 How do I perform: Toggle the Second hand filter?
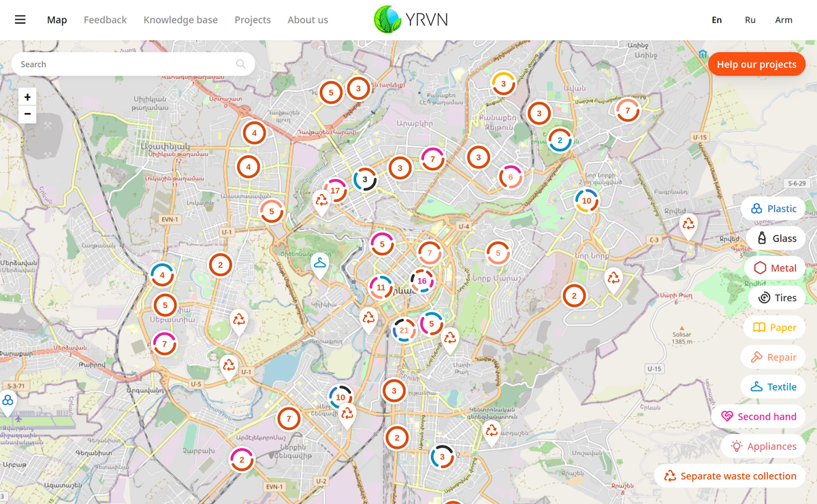(758, 416)
